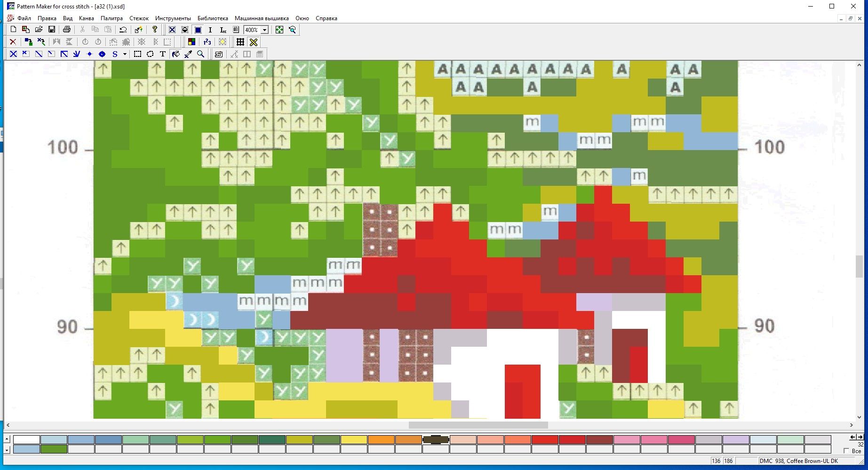The width and height of the screenshot is (868, 470).
Task: Enable the 'Все' checkbox in palette
Action: 846,451
